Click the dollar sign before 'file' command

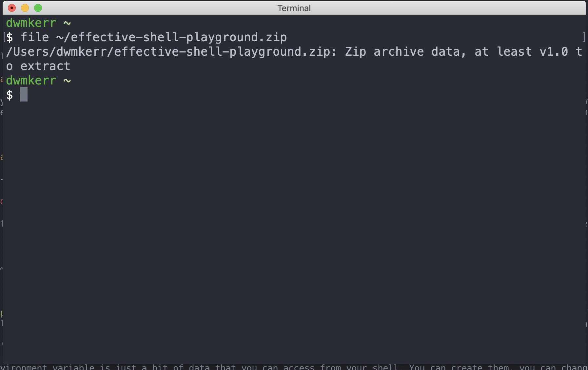(10, 37)
